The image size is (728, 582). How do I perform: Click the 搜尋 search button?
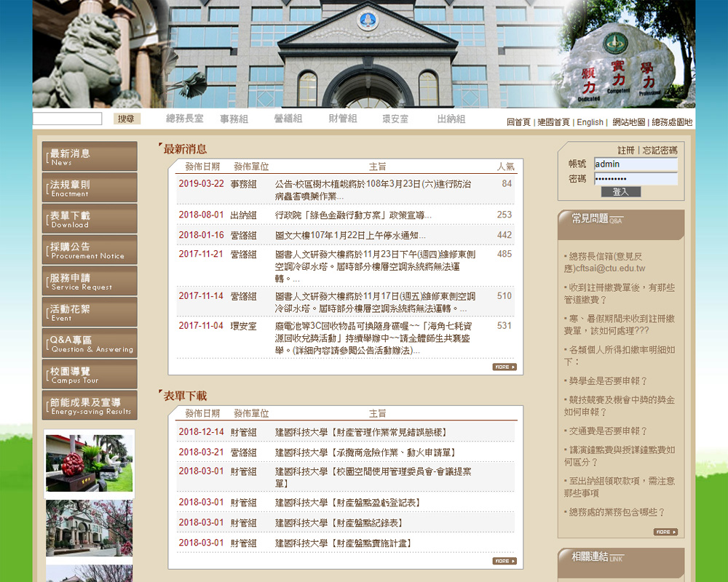126,119
